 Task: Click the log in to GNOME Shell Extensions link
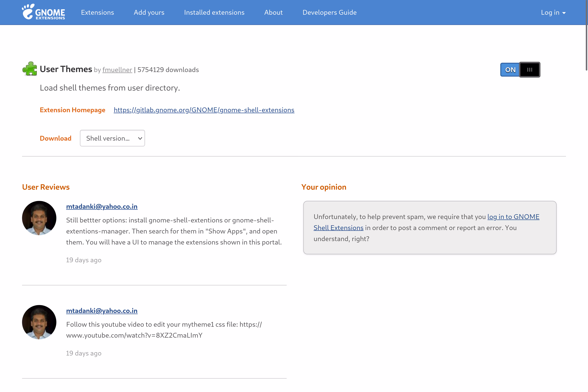513,217
